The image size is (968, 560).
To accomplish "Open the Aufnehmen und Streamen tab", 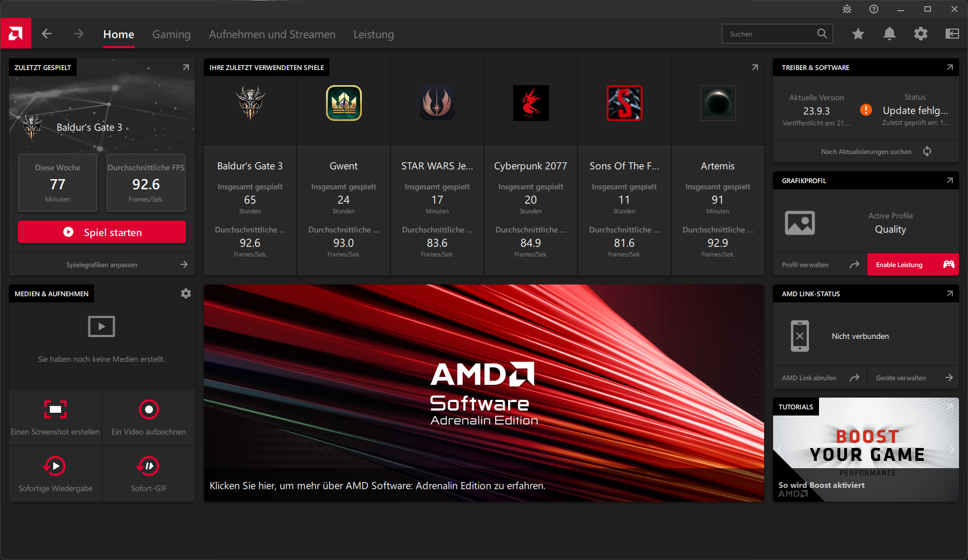I will (272, 34).
